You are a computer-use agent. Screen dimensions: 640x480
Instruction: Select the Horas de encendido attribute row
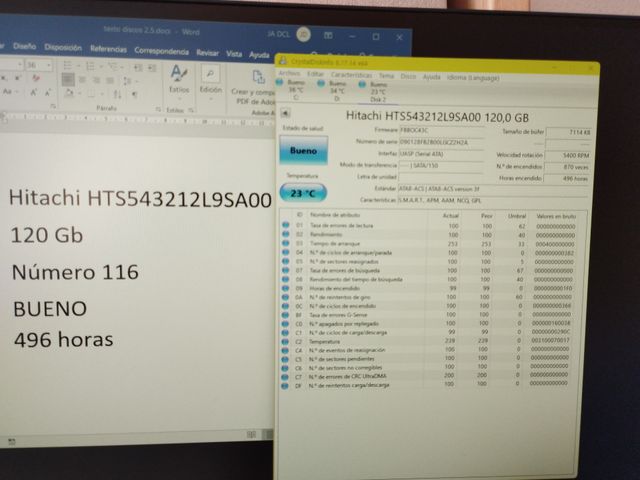tap(428, 288)
